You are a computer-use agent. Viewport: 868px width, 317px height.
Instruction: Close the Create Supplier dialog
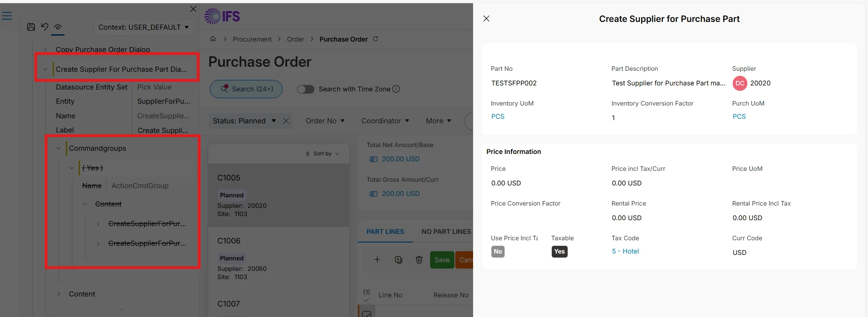coord(486,19)
